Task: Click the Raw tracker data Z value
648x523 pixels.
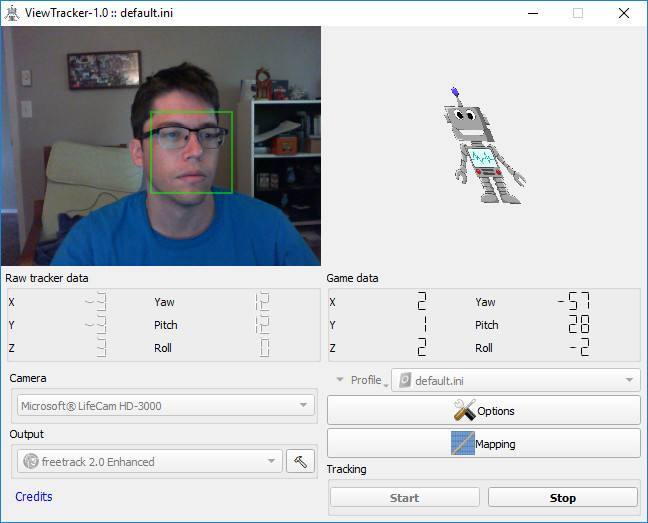Action: point(101,348)
